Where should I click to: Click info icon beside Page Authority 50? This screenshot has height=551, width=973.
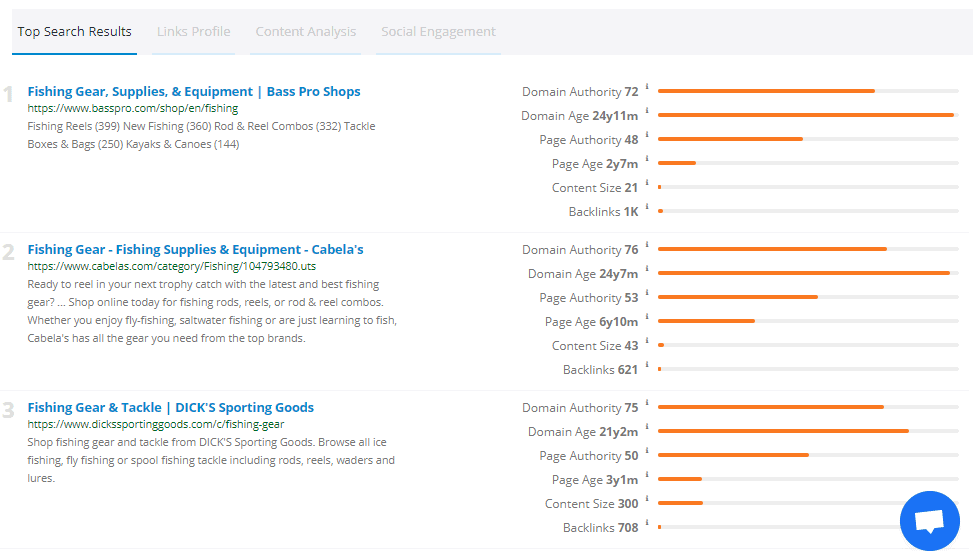647,452
